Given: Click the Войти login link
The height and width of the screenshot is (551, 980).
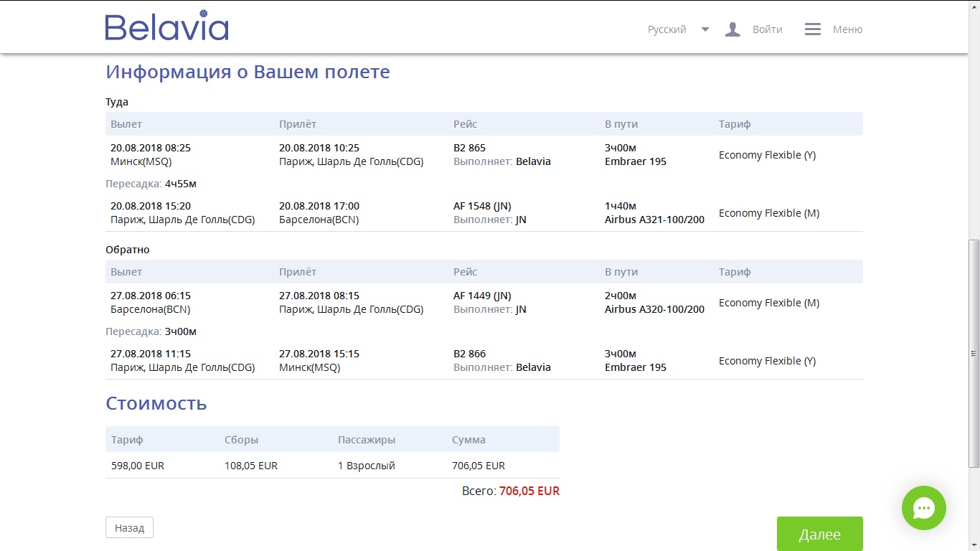Looking at the screenshot, I should pyautogui.click(x=767, y=29).
